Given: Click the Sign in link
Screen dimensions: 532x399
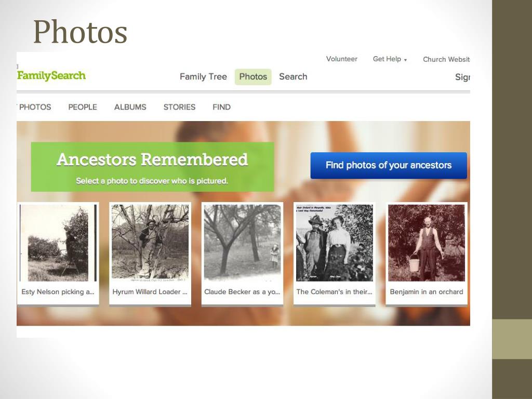Looking at the screenshot, I should pos(462,77).
